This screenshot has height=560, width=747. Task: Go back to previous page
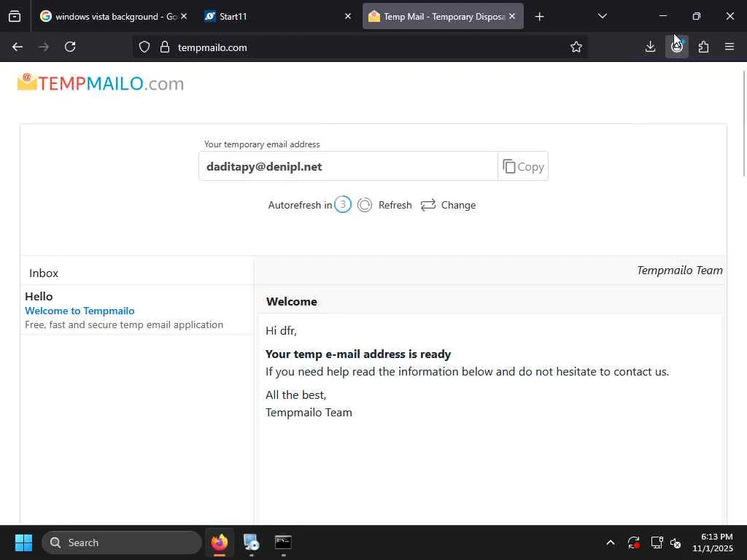pos(18,47)
